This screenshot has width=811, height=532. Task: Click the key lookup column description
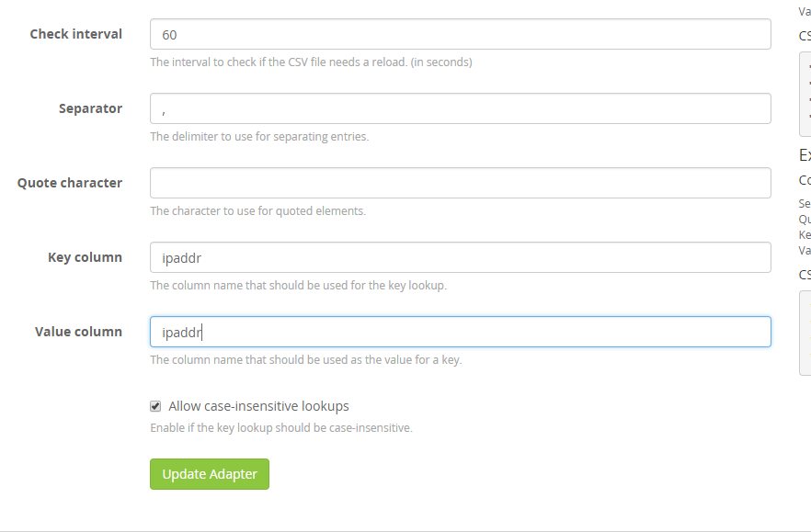[x=298, y=286]
